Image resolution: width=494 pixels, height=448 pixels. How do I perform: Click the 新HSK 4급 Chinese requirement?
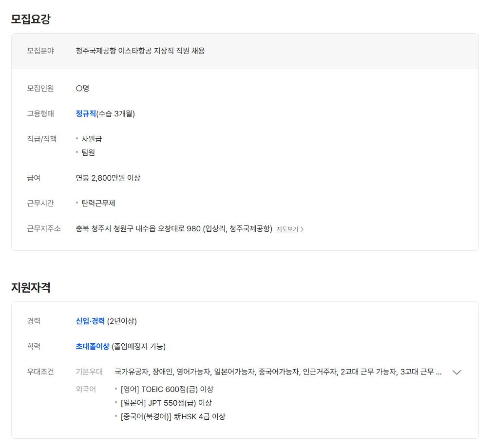pos(172,416)
